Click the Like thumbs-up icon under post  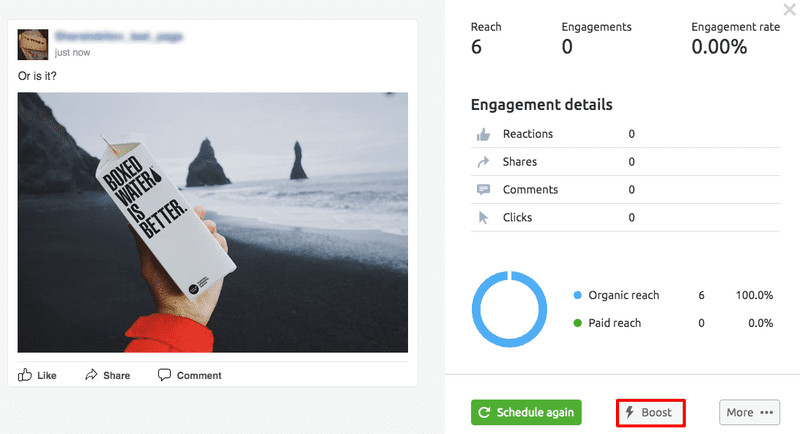tap(25, 375)
